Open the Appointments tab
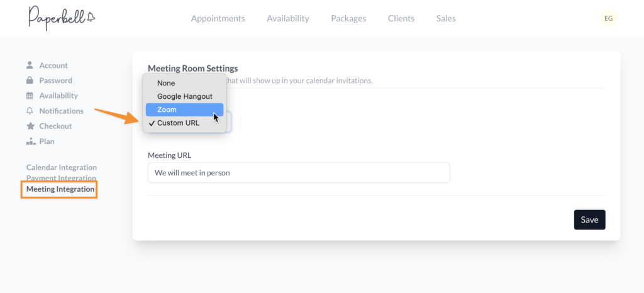644x293 pixels. pyautogui.click(x=218, y=18)
